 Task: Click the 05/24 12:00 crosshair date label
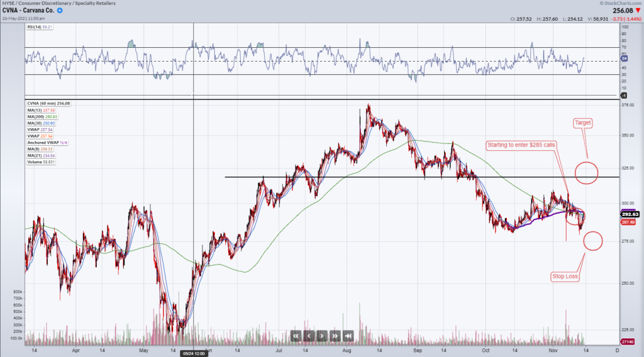point(194,353)
